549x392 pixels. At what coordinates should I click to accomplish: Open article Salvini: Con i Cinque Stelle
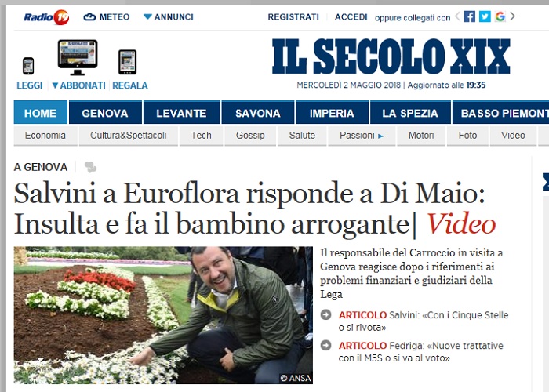tap(423, 321)
